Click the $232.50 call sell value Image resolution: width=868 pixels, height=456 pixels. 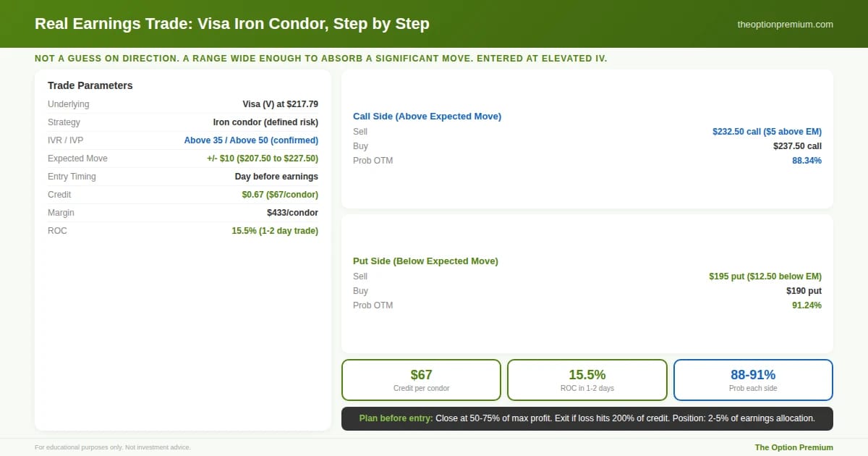click(x=767, y=132)
